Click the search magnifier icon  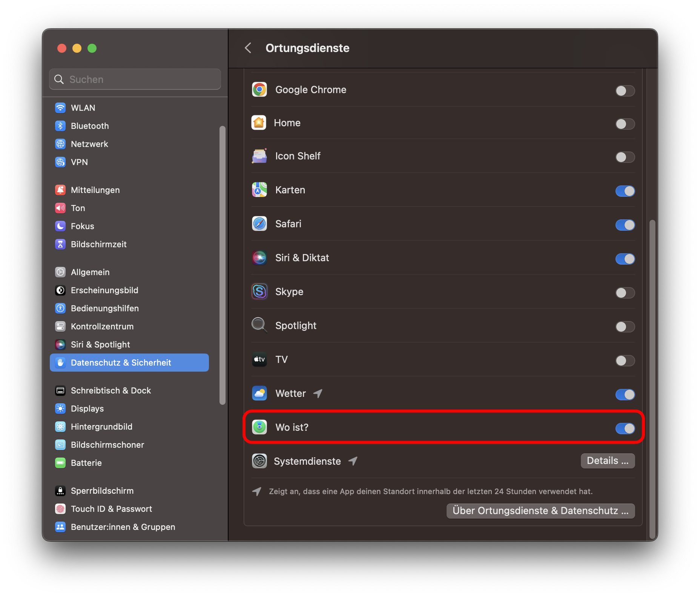(x=59, y=79)
